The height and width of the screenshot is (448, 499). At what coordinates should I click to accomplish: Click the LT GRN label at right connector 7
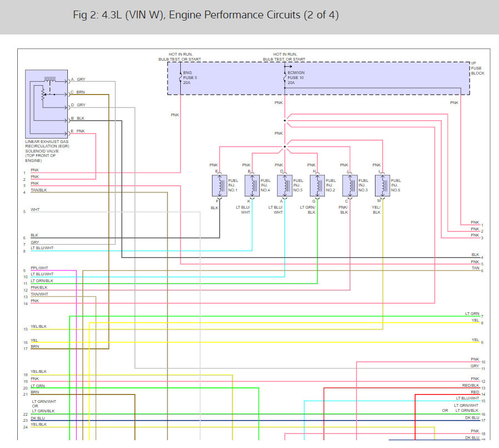coord(472,314)
